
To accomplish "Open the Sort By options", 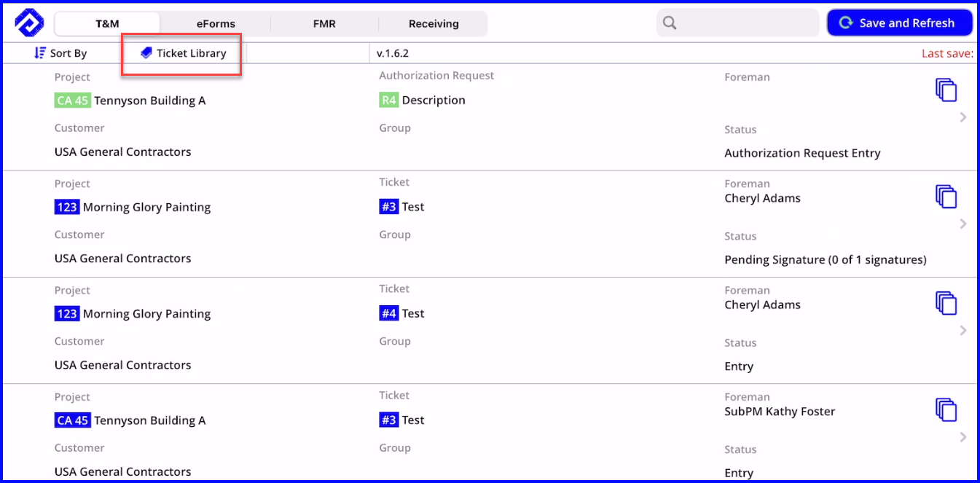I will coord(60,53).
